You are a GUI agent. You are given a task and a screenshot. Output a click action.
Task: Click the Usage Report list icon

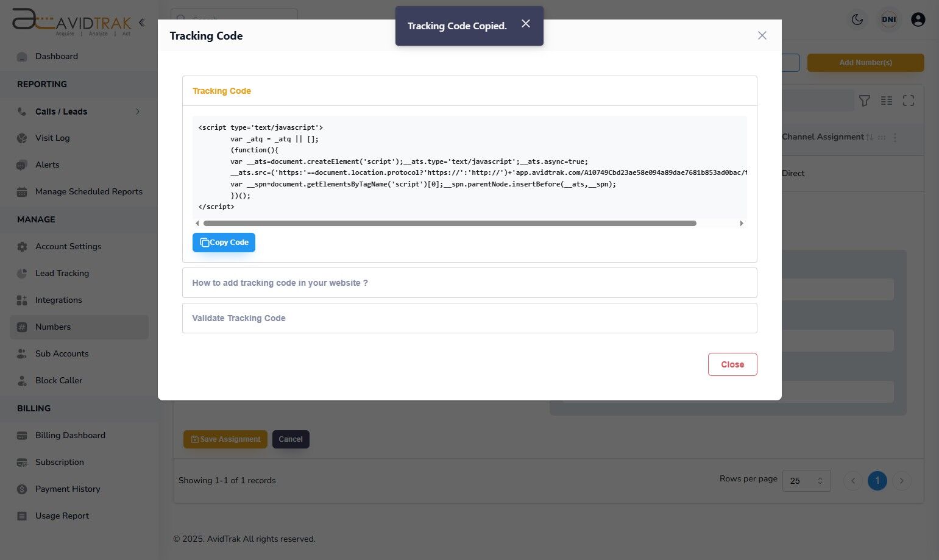click(22, 516)
